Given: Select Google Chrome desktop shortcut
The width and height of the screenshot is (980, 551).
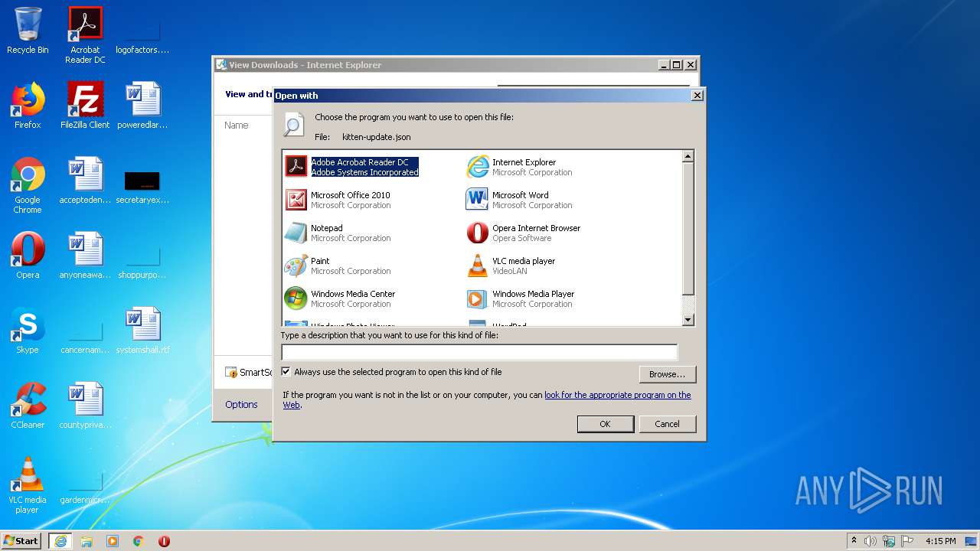Looking at the screenshot, I should [x=28, y=185].
